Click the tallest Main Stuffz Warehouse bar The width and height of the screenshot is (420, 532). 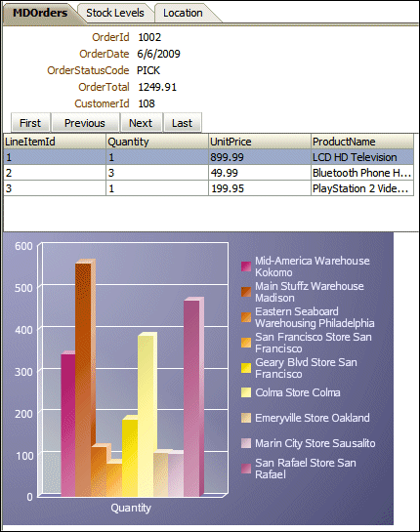83,380
